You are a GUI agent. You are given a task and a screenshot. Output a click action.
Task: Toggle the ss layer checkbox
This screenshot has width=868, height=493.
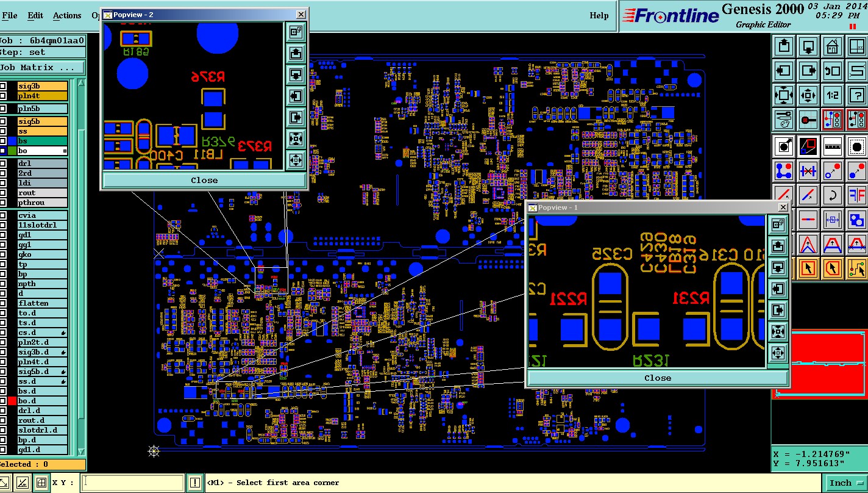3,131
